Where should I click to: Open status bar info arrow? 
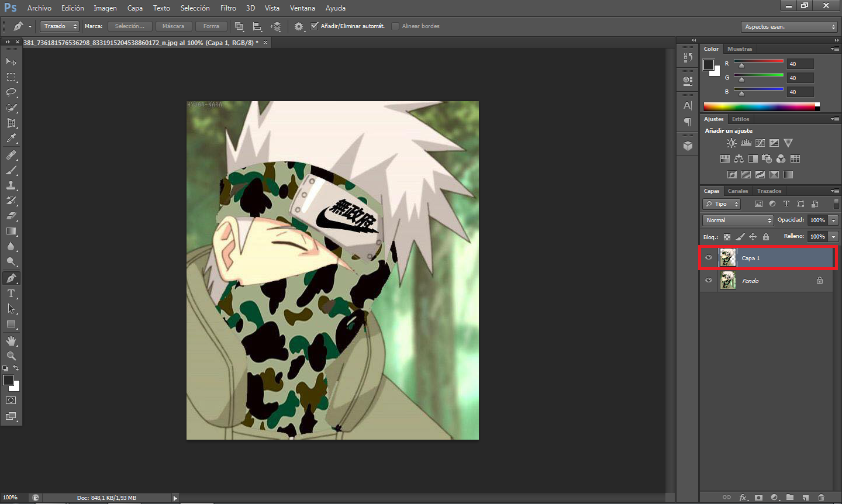coord(175,498)
